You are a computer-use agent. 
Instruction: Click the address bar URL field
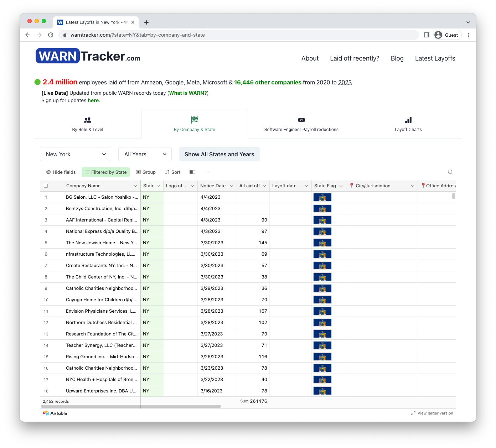(239, 35)
